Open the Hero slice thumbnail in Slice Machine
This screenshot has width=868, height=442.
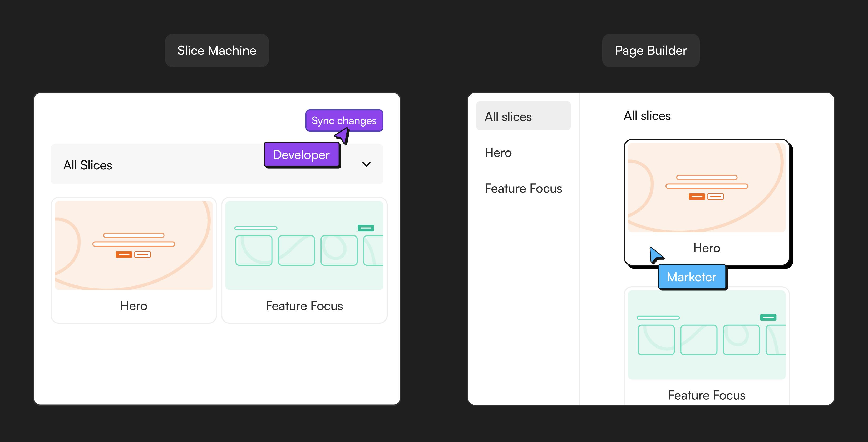134,245
